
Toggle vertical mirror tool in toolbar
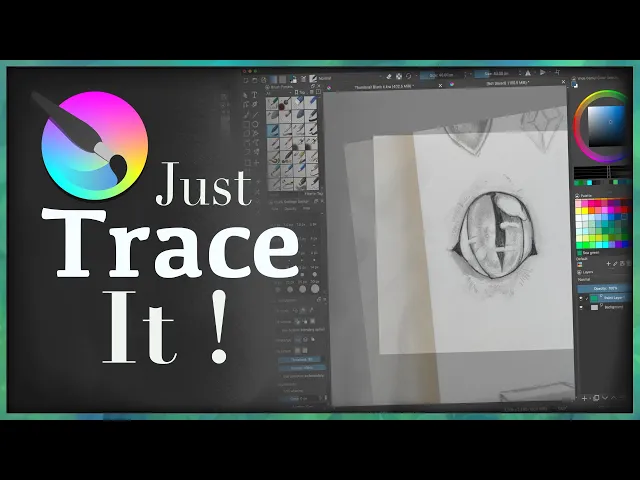point(542,73)
